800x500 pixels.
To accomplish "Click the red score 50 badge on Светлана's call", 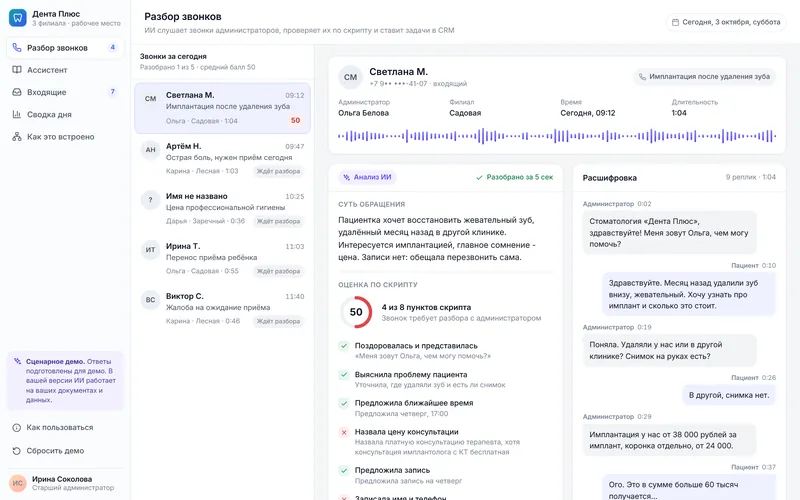I will (295, 120).
